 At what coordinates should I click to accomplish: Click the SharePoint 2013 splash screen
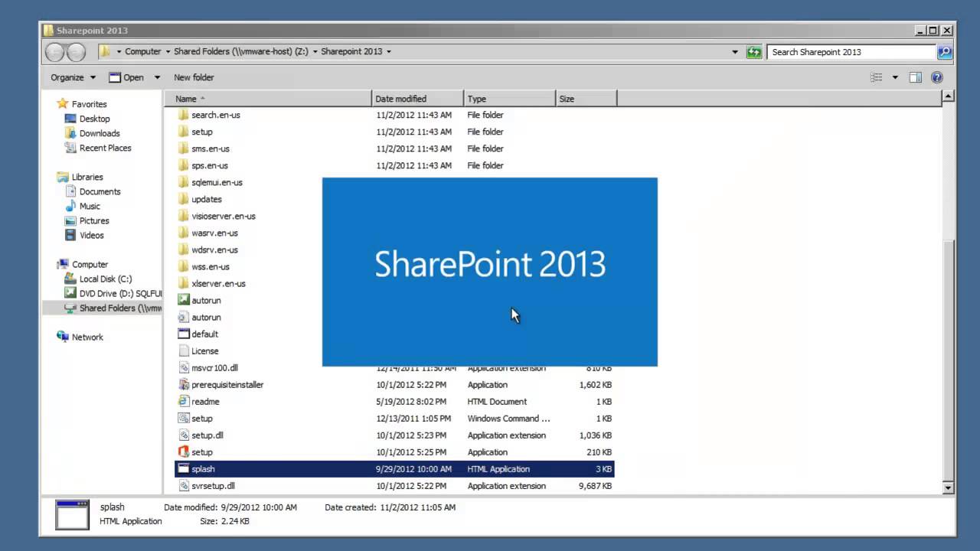[x=489, y=272]
